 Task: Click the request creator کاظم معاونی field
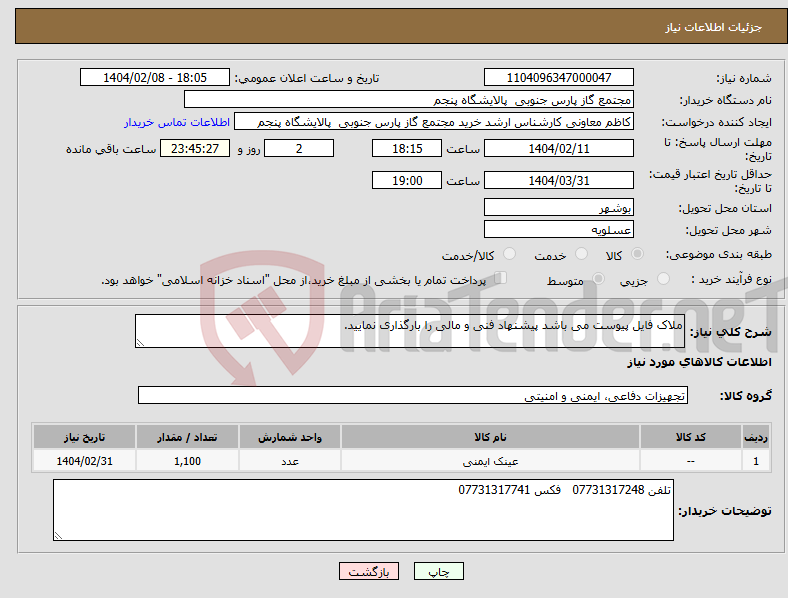(x=434, y=122)
